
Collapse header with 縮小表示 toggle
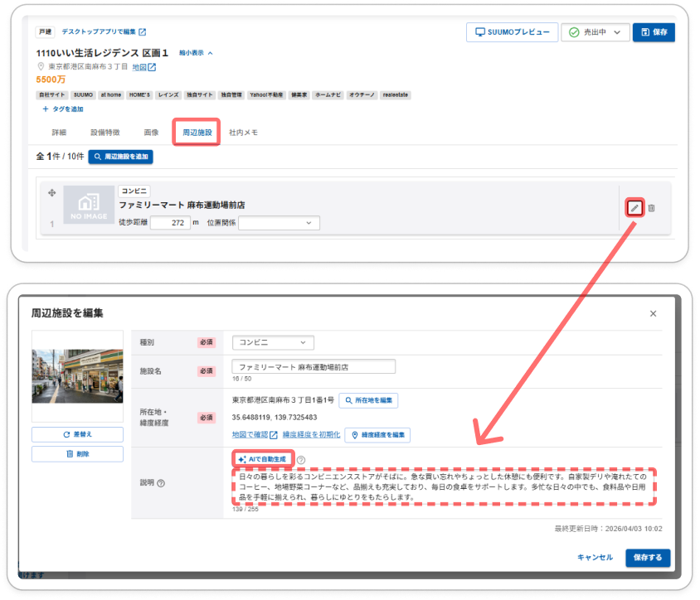point(196,53)
